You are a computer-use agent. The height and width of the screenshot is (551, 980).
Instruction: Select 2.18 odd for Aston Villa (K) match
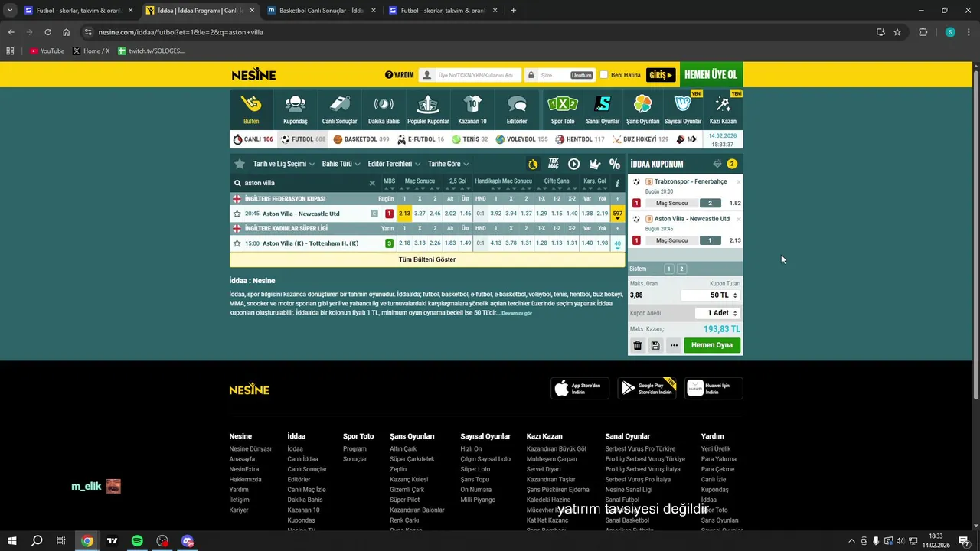tap(404, 243)
